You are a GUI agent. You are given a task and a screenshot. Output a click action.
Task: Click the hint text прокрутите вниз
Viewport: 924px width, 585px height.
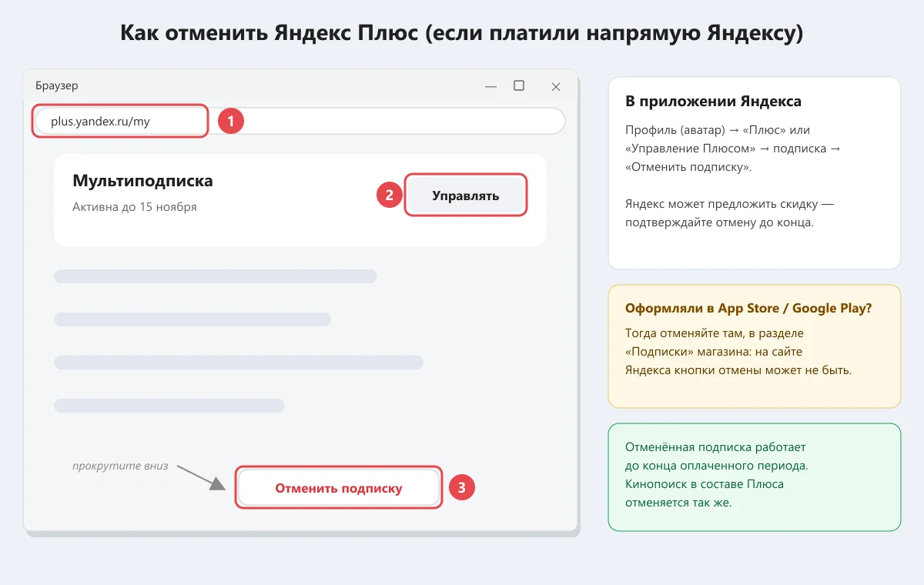pos(119,466)
